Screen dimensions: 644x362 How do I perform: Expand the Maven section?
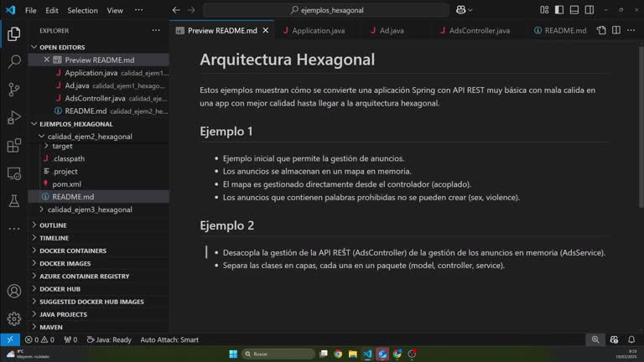click(34, 327)
